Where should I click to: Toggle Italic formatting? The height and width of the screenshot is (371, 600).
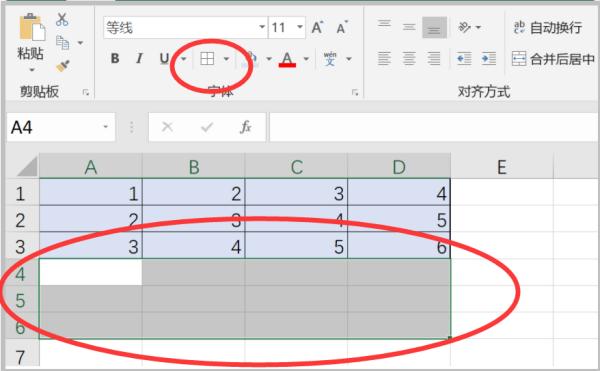[139, 59]
